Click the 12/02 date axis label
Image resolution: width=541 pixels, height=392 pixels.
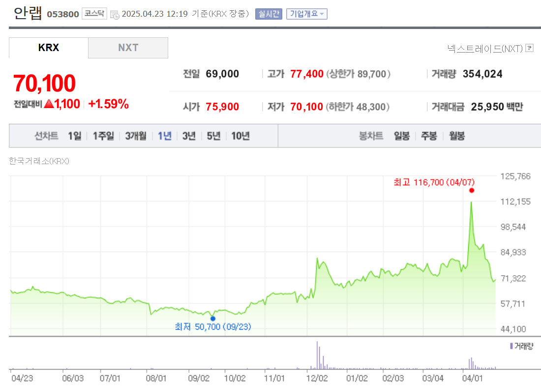pos(317,378)
